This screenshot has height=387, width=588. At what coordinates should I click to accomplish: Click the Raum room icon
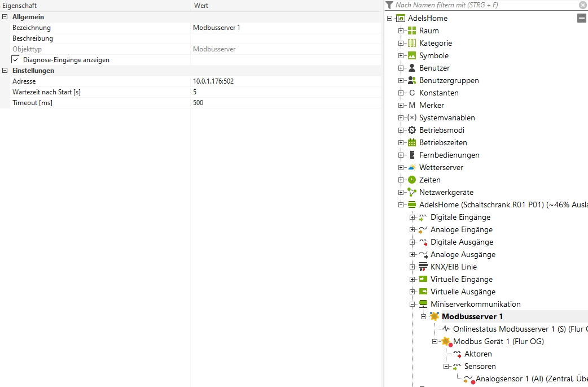pos(412,31)
